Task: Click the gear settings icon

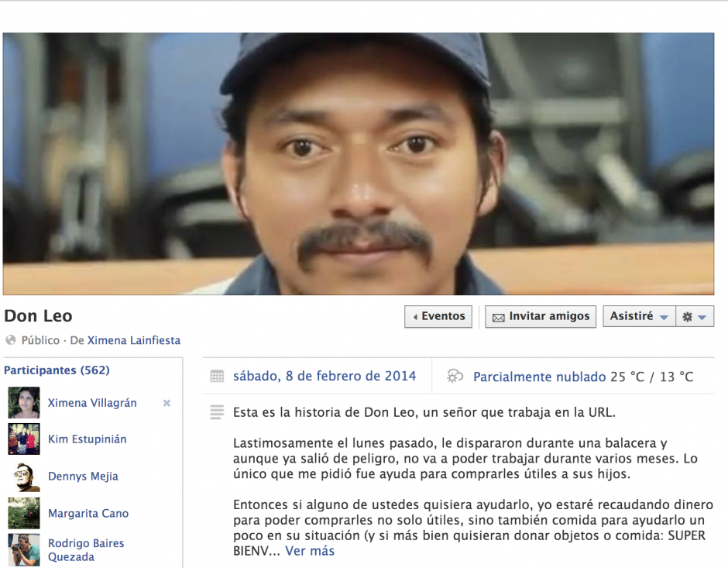Action: point(687,316)
